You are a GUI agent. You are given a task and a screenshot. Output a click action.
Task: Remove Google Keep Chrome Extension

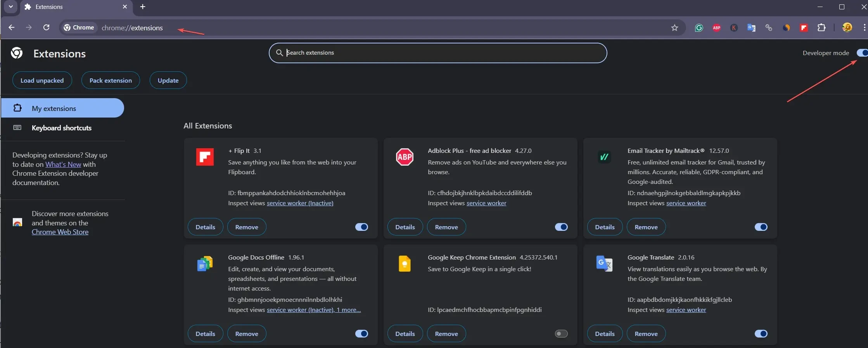tap(446, 334)
